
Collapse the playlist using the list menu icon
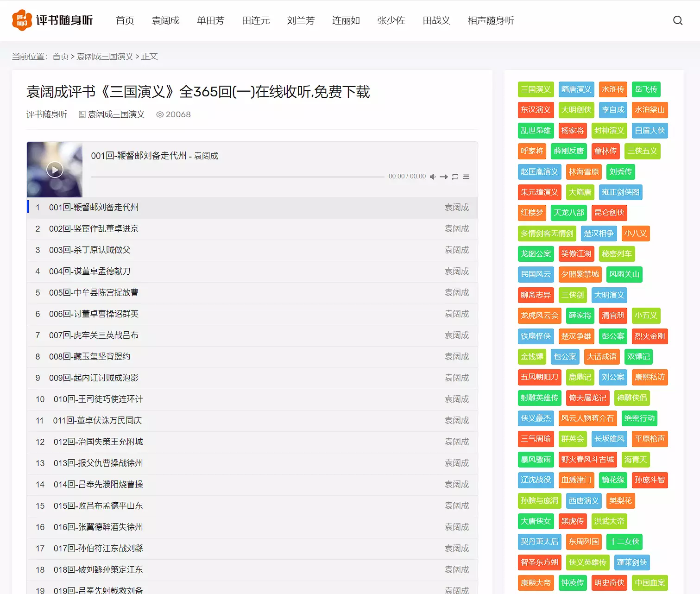tap(466, 177)
